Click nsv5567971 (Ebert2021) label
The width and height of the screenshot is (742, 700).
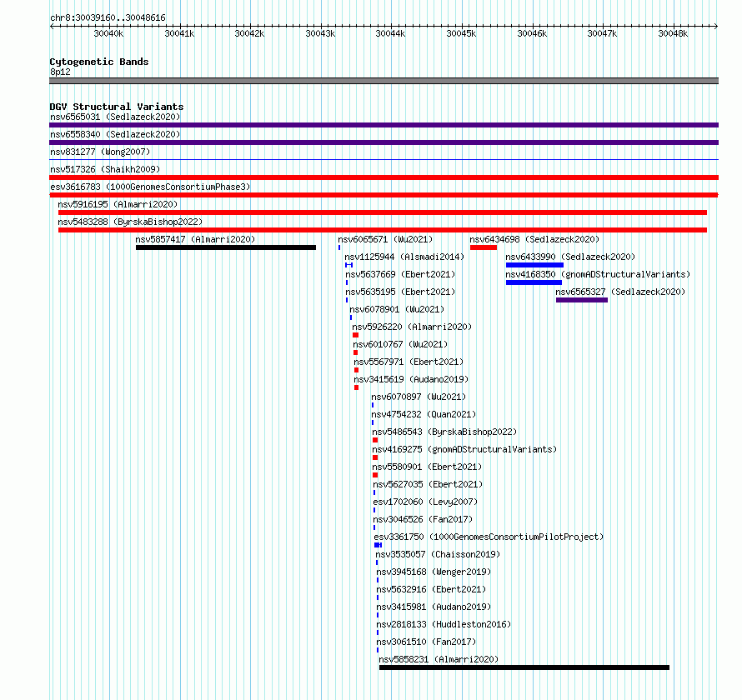pos(409,362)
